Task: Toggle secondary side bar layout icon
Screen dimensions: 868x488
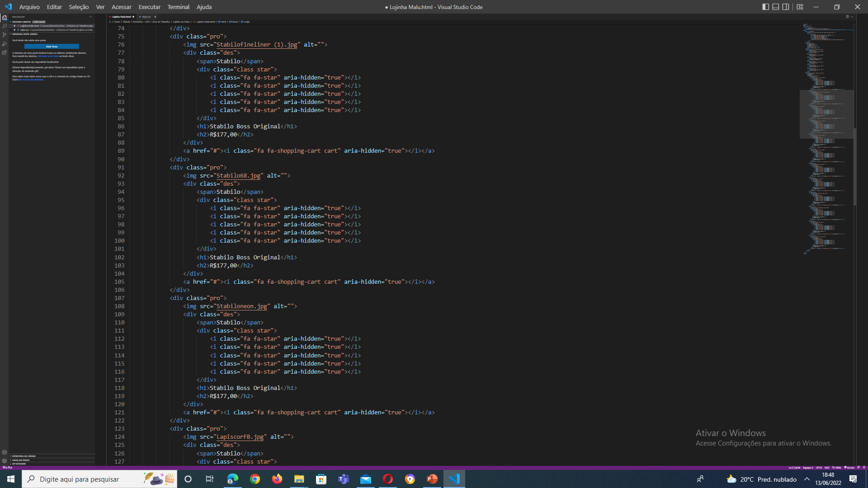Action: (786, 7)
